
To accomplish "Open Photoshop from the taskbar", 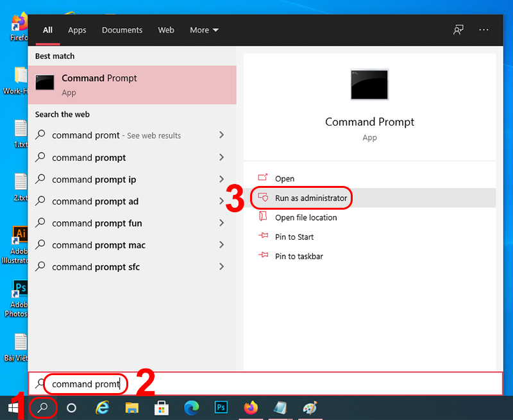I will point(221,408).
